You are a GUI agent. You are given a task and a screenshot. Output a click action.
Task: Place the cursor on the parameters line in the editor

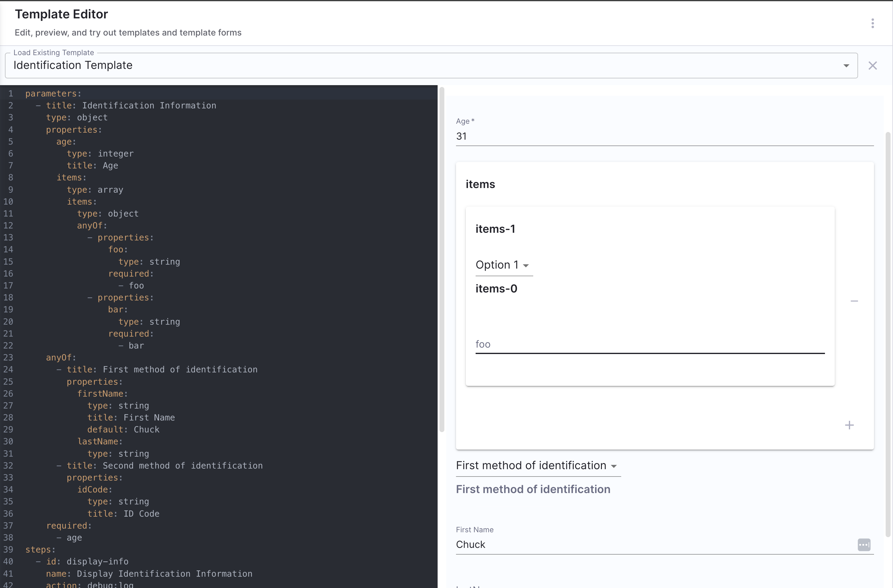coord(53,93)
